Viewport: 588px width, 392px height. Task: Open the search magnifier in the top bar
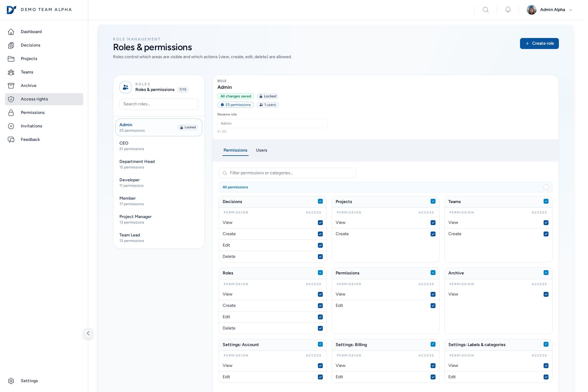pos(486,10)
